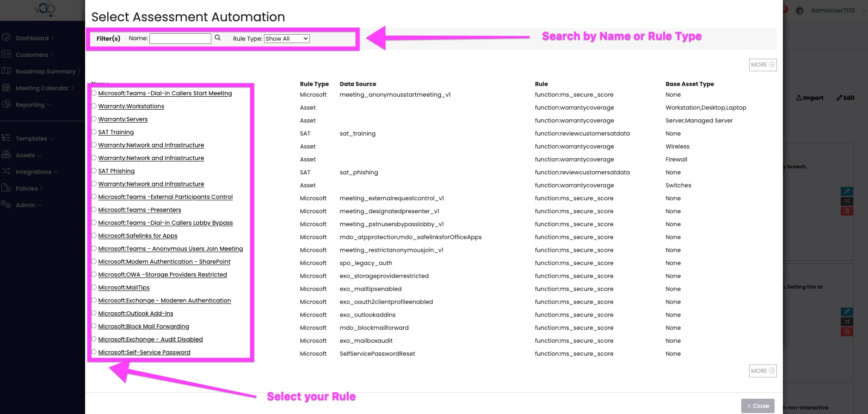This screenshot has height=414, width=868.
Task: Click the Meeting Calendar sidebar icon
Action: pyautogui.click(x=6, y=87)
